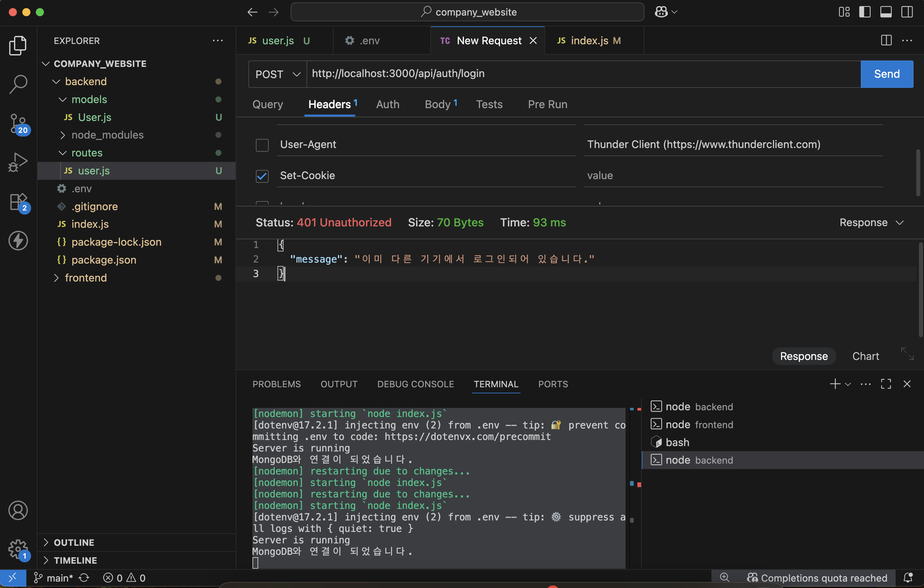Open User.js in models folder
924x588 pixels.
tap(95, 117)
